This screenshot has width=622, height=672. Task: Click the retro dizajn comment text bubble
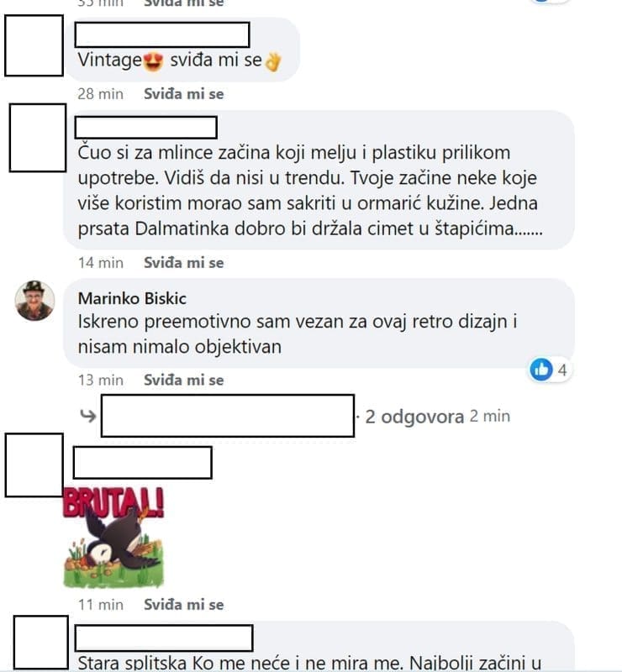click(x=319, y=323)
